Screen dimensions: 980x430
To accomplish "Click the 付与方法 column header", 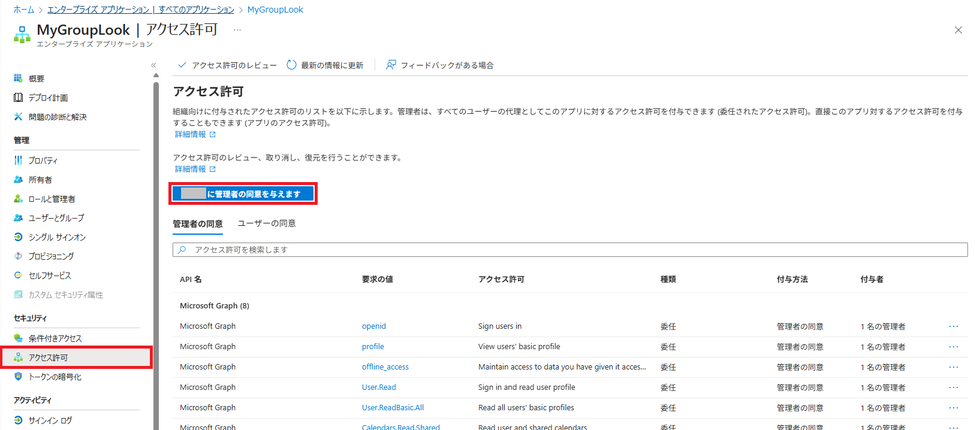I will [x=792, y=279].
